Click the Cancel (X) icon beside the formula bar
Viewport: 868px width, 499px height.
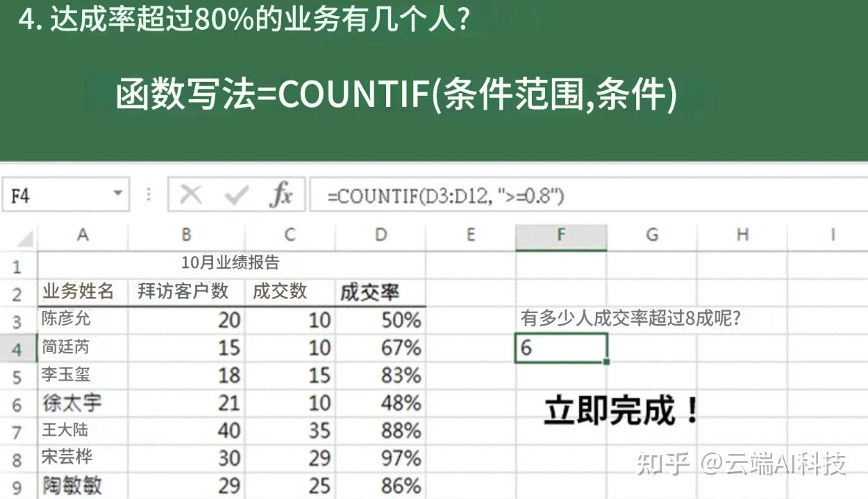click(192, 195)
